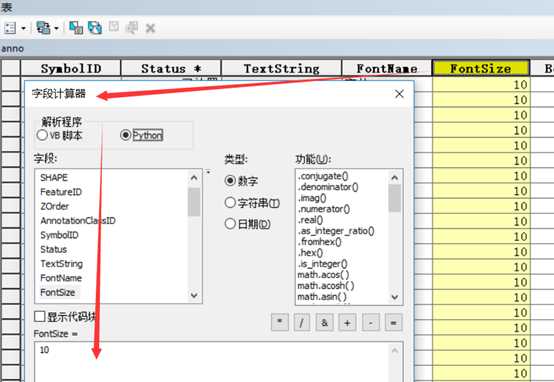Screen dimensions: 554x382
Task: Open the Table Options icon
Action: pyautogui.click(x=10, y=28)
